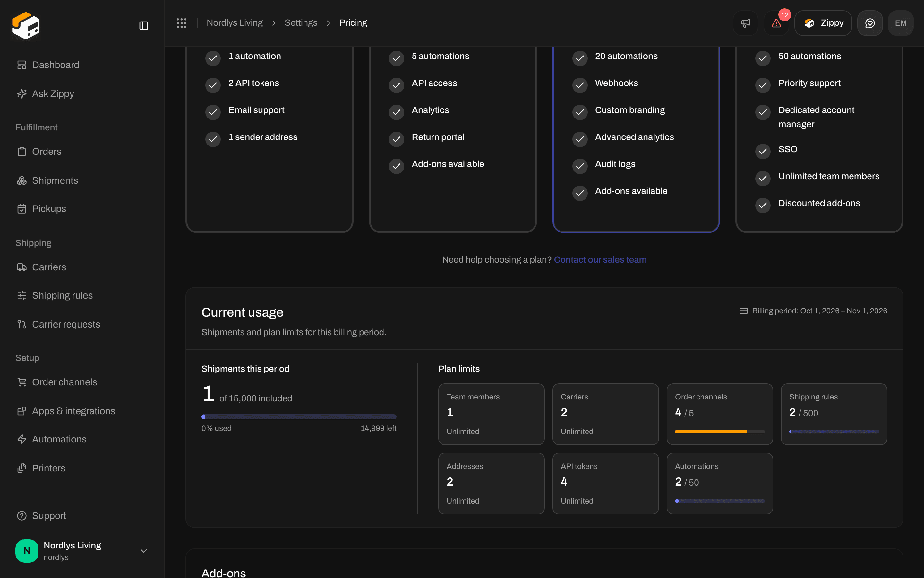Image resolution: width=924 pixels, height=578 pixels.
Task: Click the Orders clipboard icon
Action: pyautogui.click(x=22, y=151)
